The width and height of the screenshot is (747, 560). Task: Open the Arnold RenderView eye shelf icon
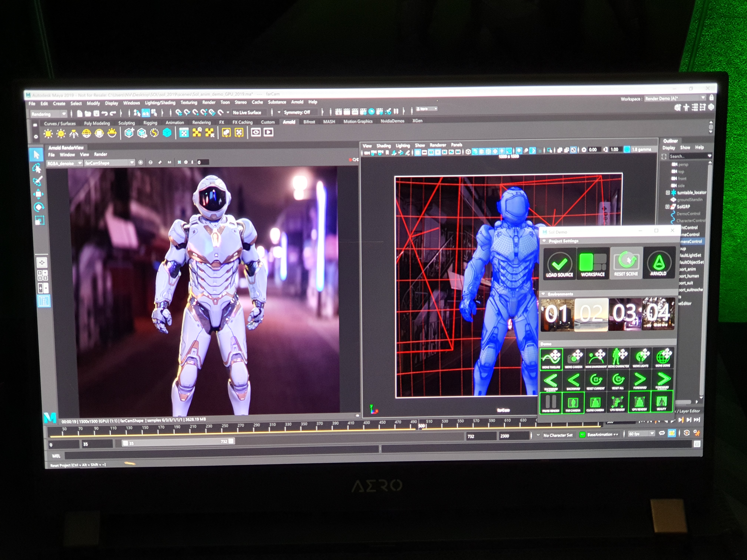point(256,132)
